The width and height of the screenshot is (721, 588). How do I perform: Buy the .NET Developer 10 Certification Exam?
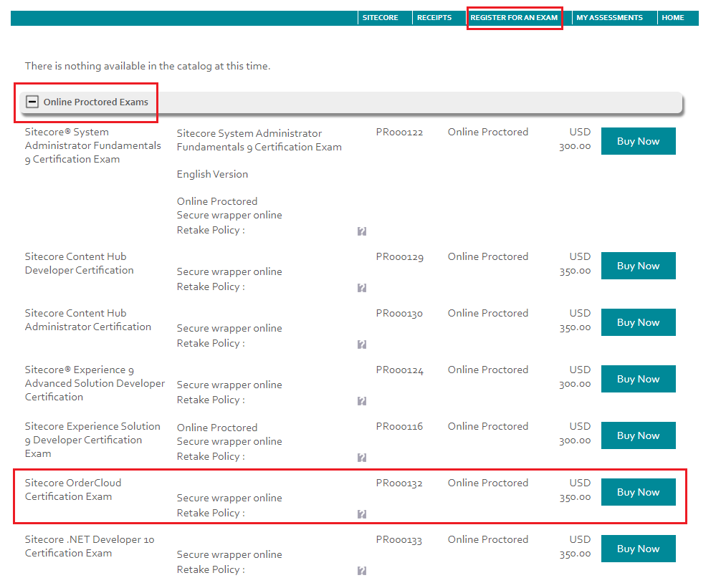tap(639, 548)
